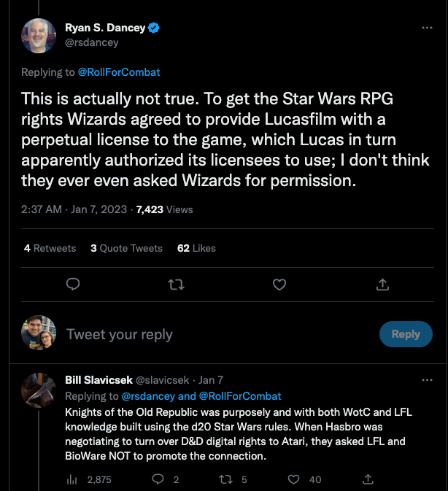Open more options on Bill Slavicsek's reply

coord(427,379)
